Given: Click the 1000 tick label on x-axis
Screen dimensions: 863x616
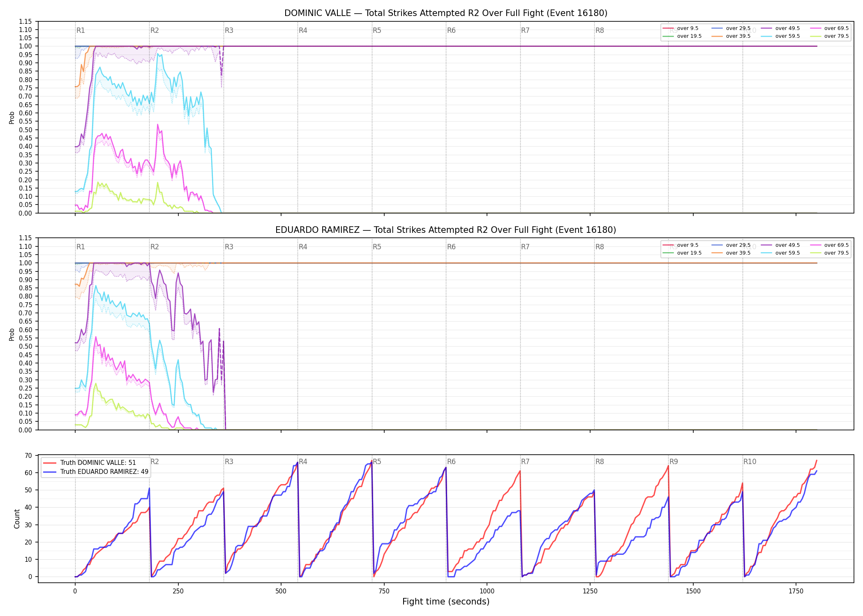Looking at the screenshot, I should tap(487, 591).
